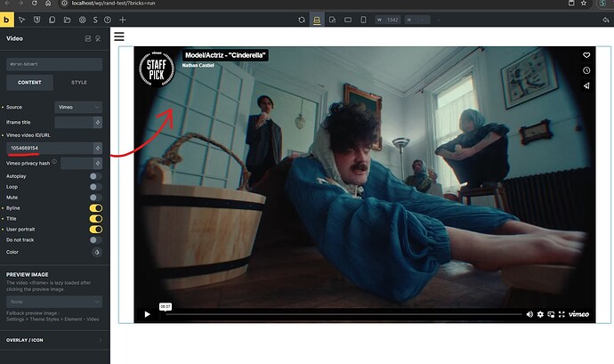Click the Watch Later clock icon

tap(586, 70)
